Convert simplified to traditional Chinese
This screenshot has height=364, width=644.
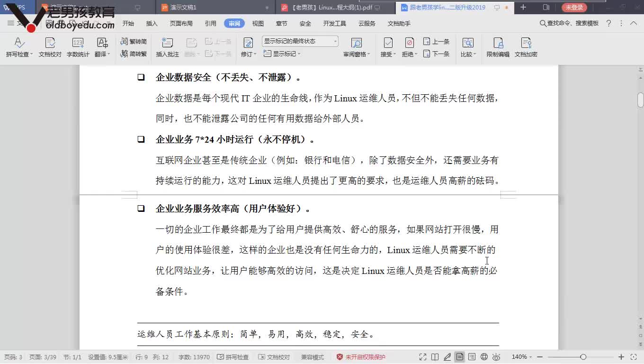coord(134,54)
